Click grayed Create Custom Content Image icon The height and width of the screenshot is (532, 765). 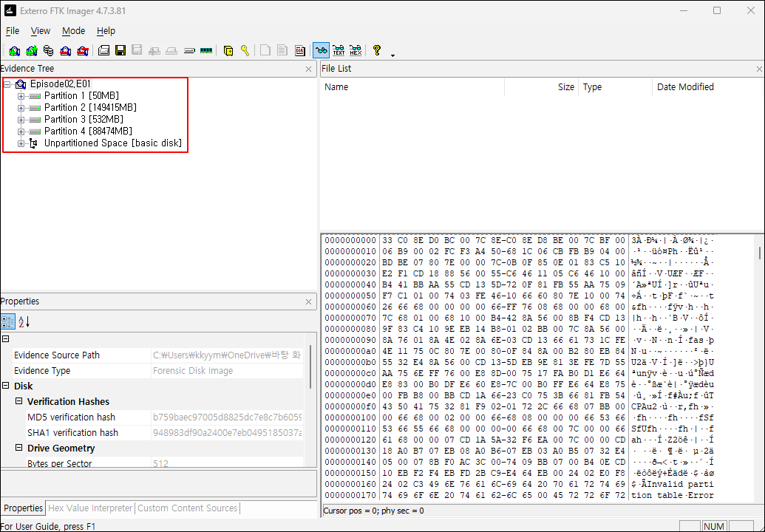click(171, 50)
